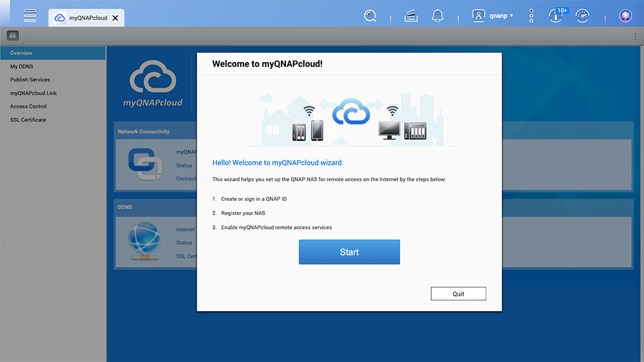Click the desktop switch icon below the toolbar

click(x=12, y=36)
